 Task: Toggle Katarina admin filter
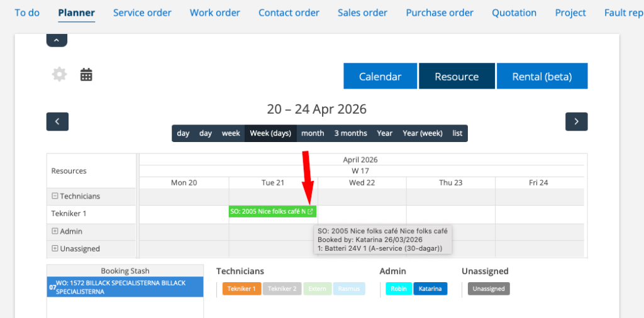tap(430, 288)
